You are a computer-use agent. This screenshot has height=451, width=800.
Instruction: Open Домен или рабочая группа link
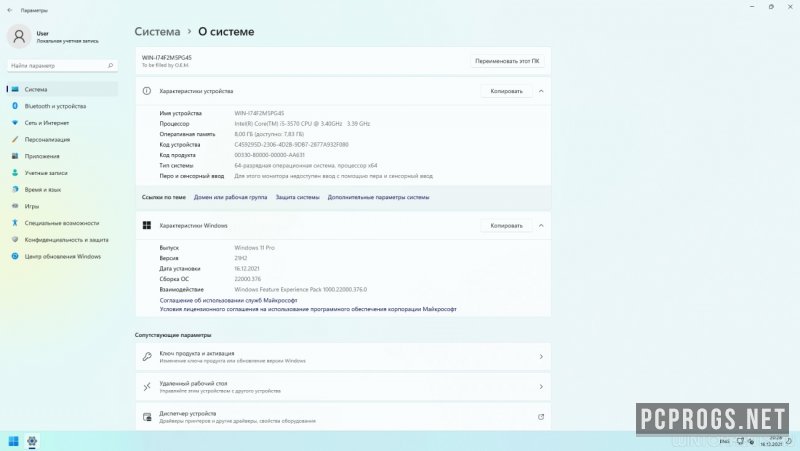230,197
